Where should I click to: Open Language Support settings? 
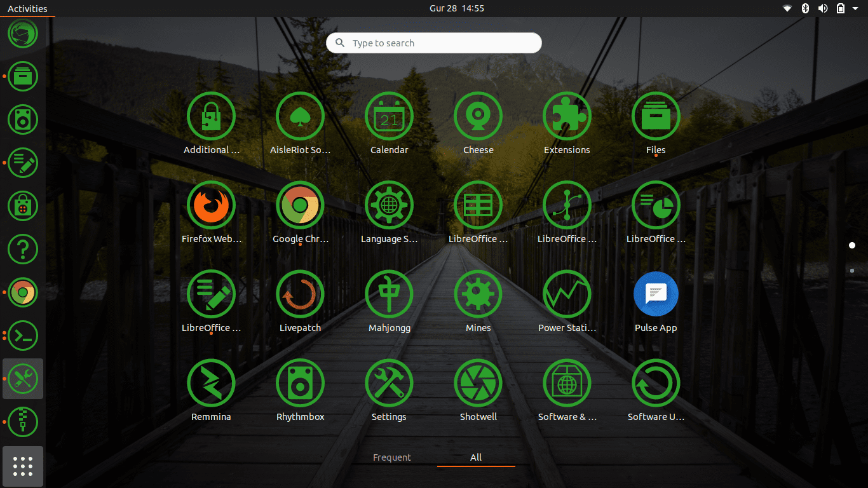(389, 205)
